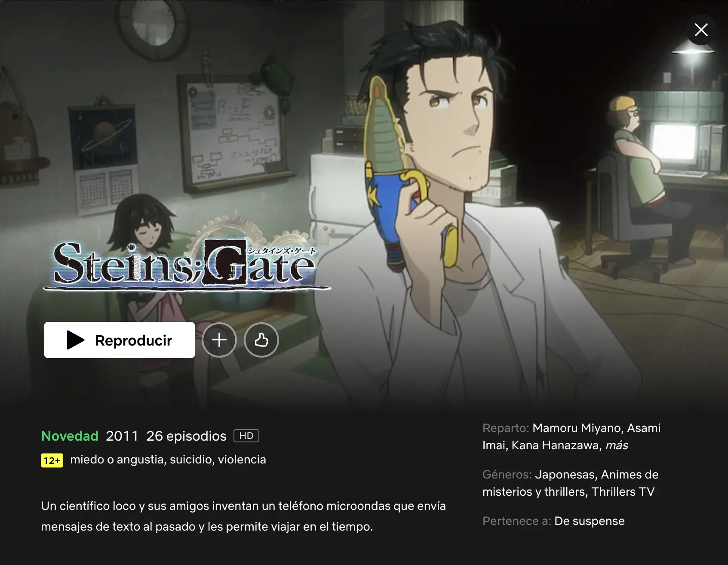
Task: Click the green Novedad label
Action: (70, 436)
